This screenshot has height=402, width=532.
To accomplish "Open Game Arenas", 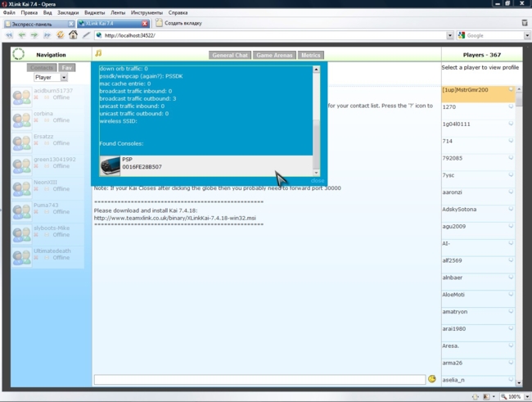I will (274, 55).
